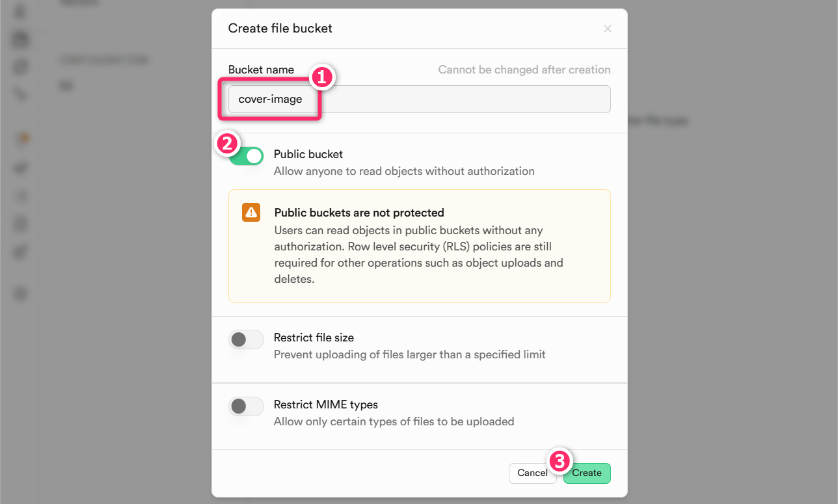The width and height of the screenshot is (838, 504).
Task: Click "Public buckets are not protected" heading
Action: pyautogui.click(x=359, y=213)
